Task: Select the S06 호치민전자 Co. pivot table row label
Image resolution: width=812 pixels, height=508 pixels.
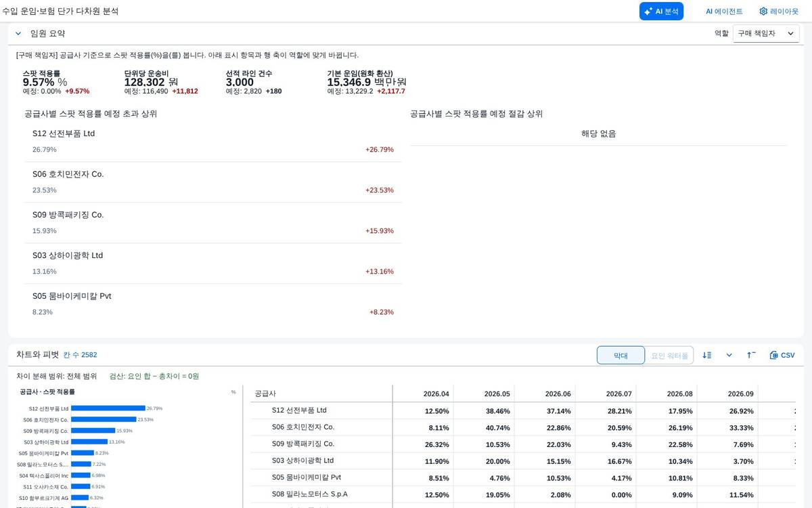Action: point(303,427)
